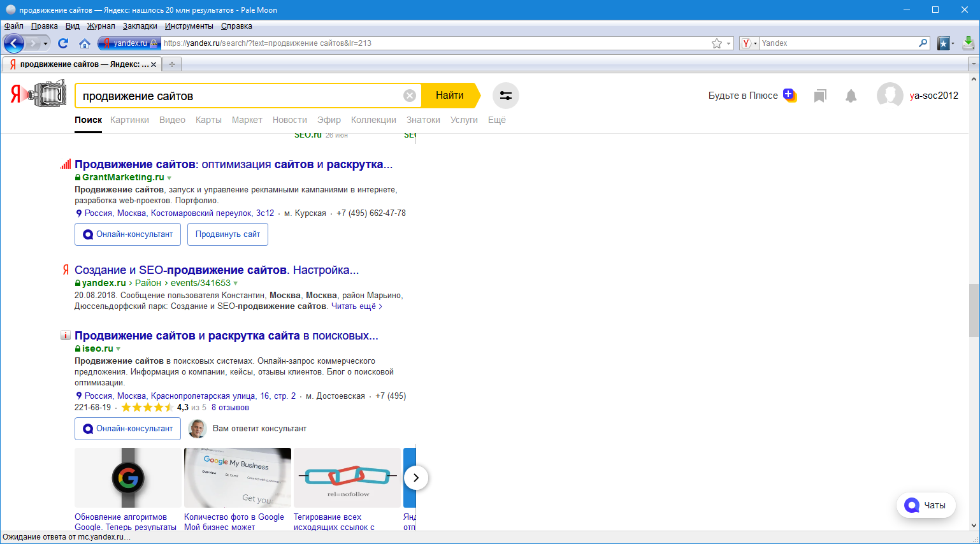Click the search magnifier in the Yandex search box

pyautogui.click(x=923, y=43)
